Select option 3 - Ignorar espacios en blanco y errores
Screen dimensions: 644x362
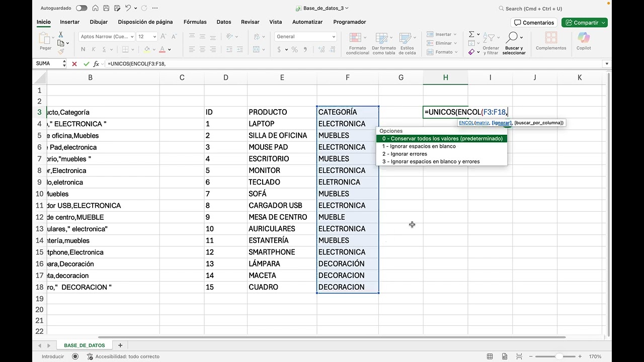442,161
